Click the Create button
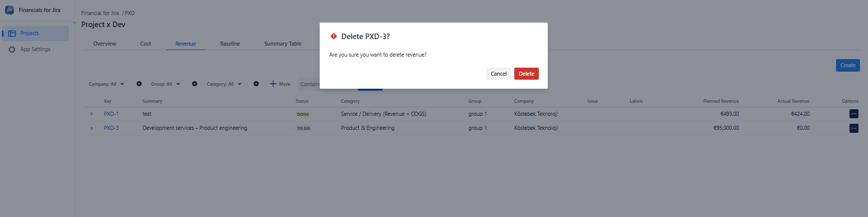 point(847,65)
